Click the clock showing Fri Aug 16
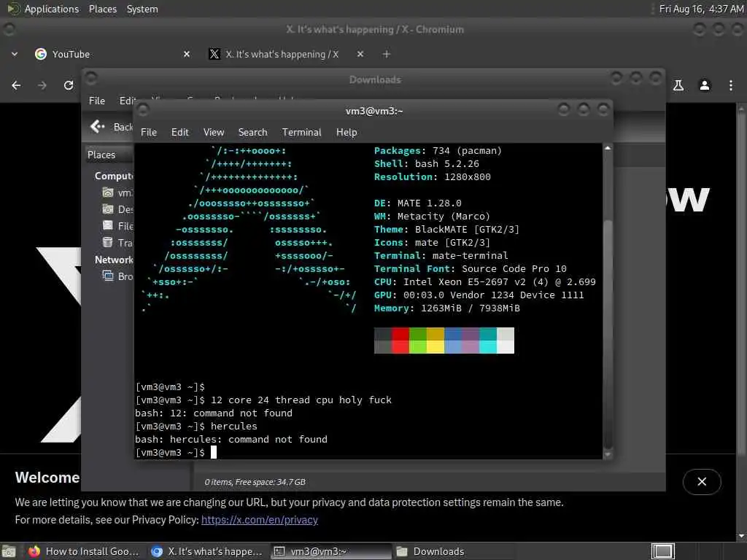The image size is (747, 560). pyautogui.click(x=701, y=9)
